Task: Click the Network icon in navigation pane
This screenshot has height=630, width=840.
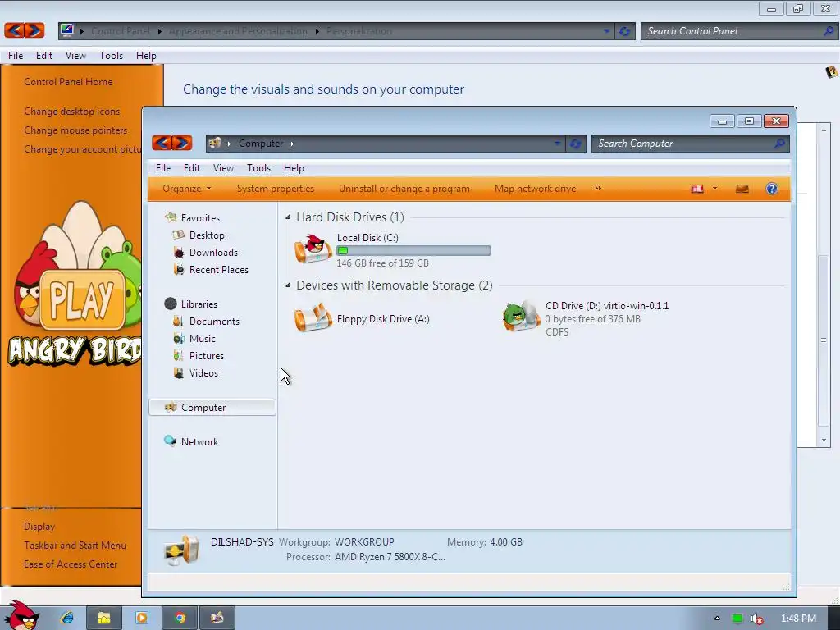Action: click(x=171, y=441)
